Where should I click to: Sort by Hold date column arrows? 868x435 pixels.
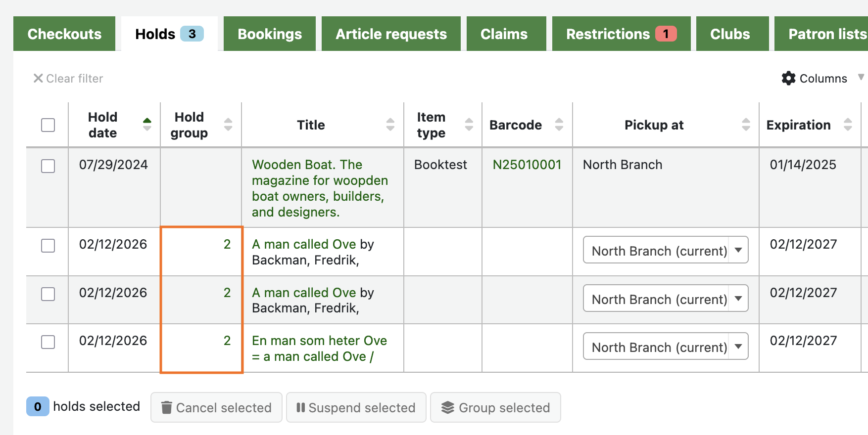point(147,125)
